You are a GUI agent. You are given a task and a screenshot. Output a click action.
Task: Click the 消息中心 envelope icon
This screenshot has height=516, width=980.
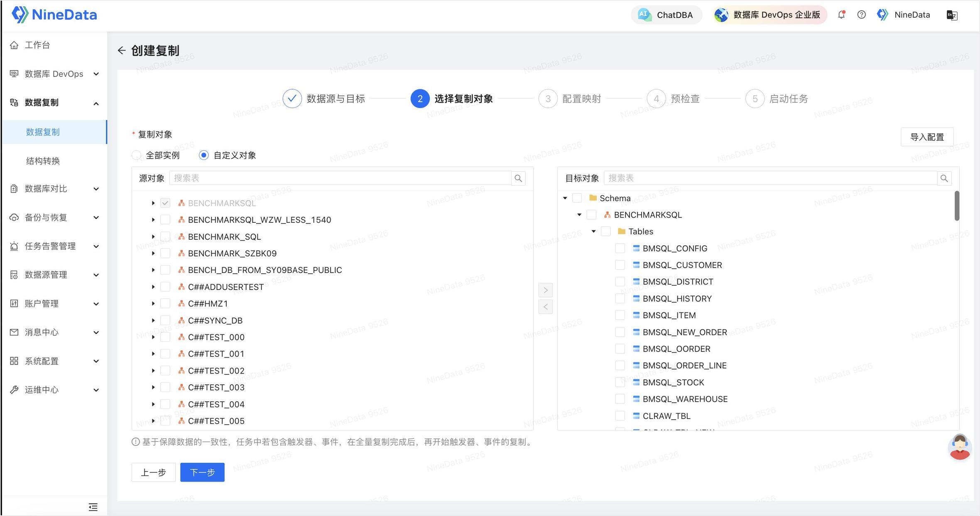tap(14, 332)
